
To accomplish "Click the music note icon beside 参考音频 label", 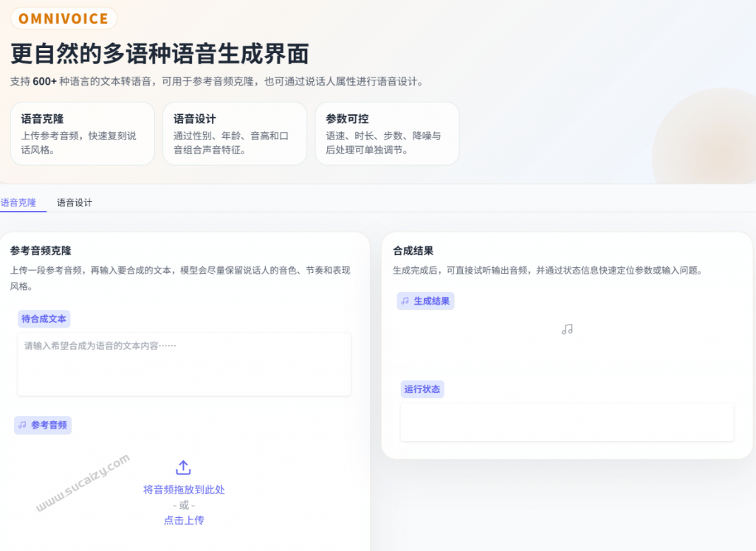I will pos(22,425).
